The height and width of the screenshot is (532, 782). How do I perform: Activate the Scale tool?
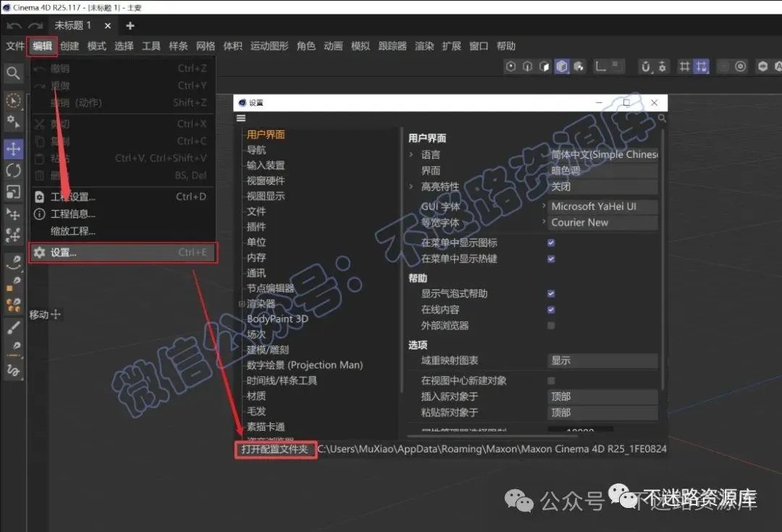pyautogui.click(x=13, y=192)
